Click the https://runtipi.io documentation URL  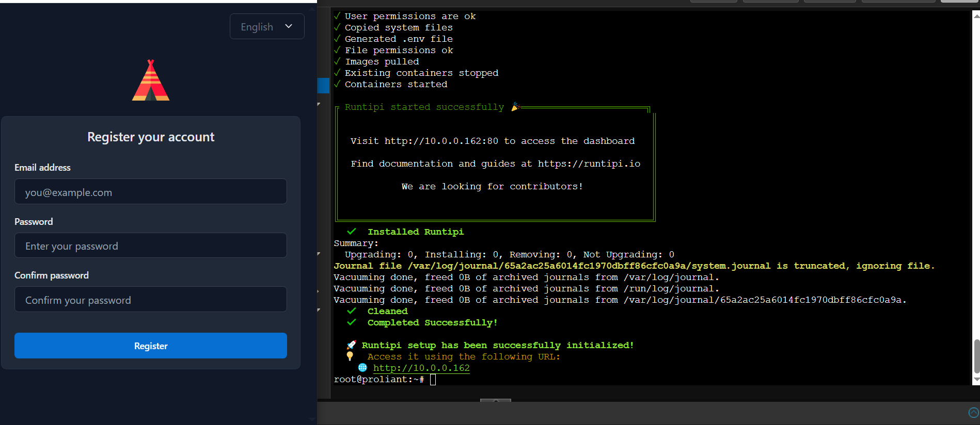point(589,164)
